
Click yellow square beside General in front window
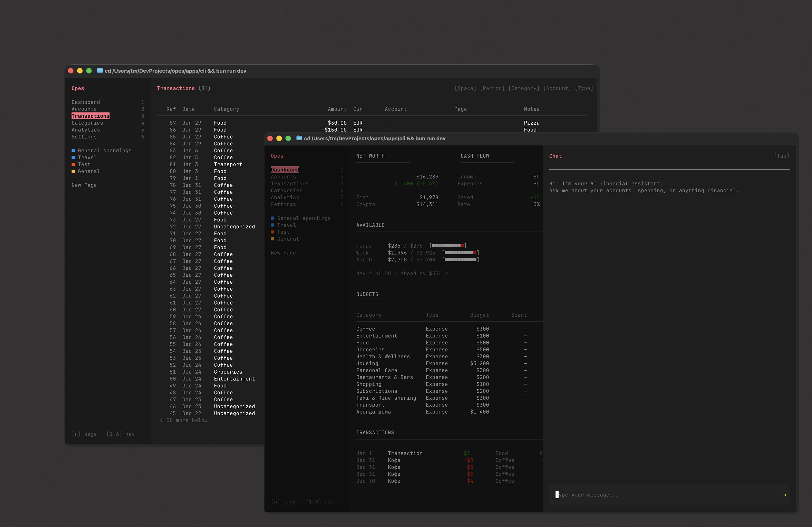point(272,239)
